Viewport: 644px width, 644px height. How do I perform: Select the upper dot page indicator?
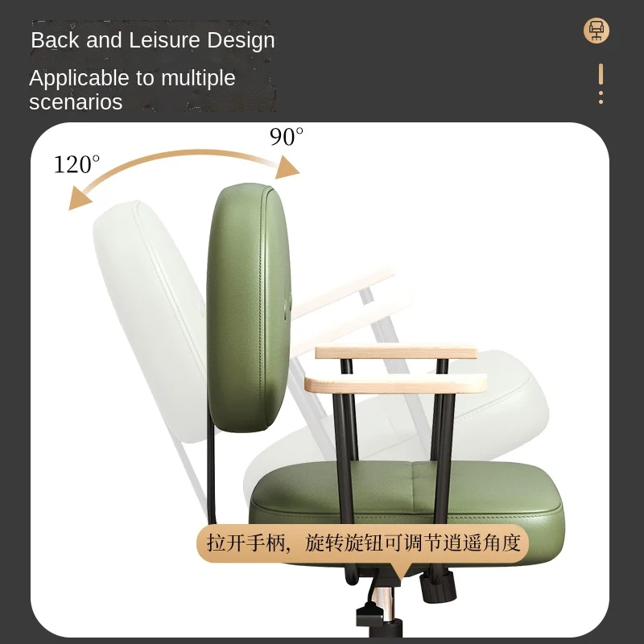pos(601,93)
